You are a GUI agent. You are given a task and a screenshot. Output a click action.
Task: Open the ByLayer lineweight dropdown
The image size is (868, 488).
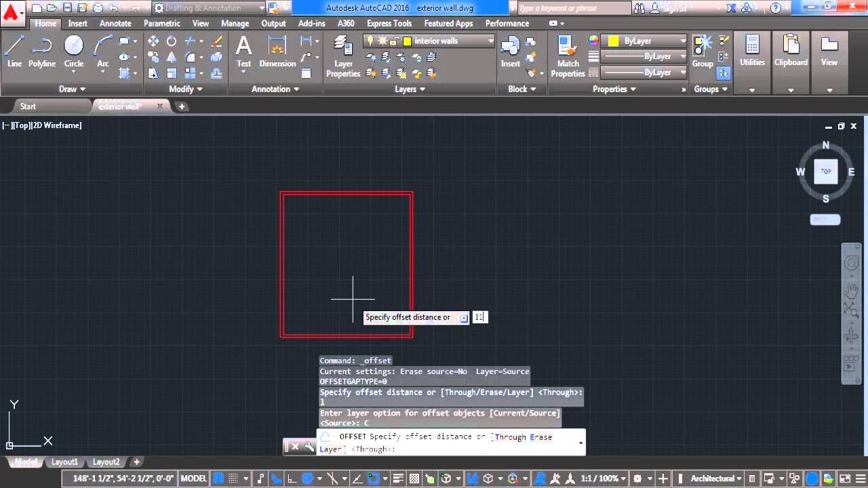point(682,57)
